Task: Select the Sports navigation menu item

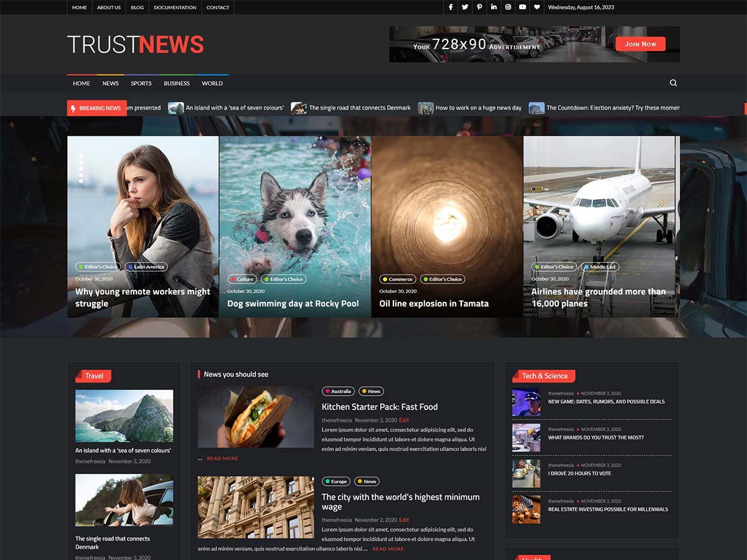Action: click(141, 83)
